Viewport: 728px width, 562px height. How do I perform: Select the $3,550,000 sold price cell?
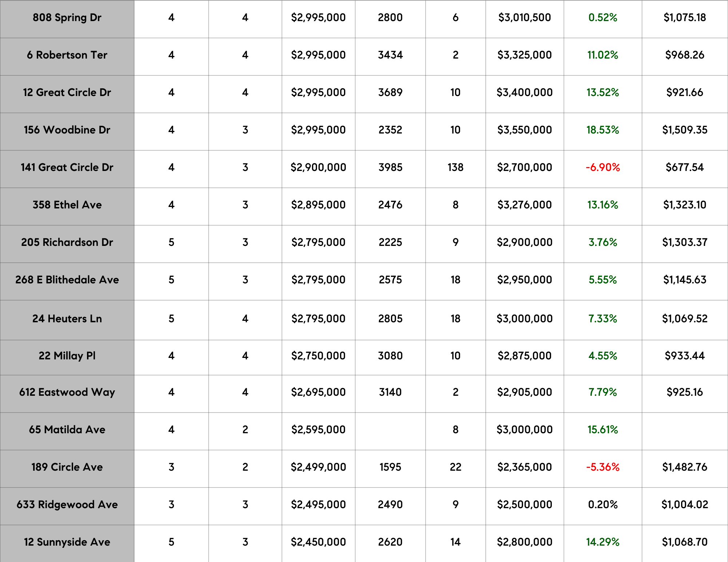525,130
